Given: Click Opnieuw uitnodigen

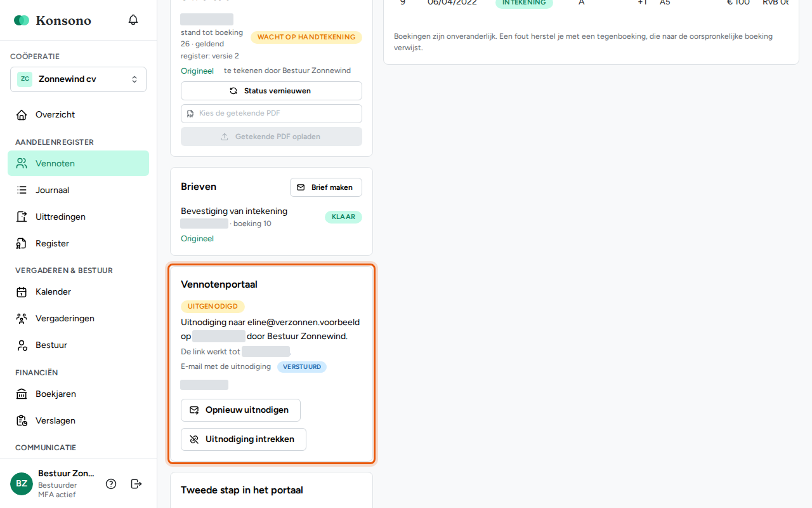Looking at the screenshot, I should point(240,410).
